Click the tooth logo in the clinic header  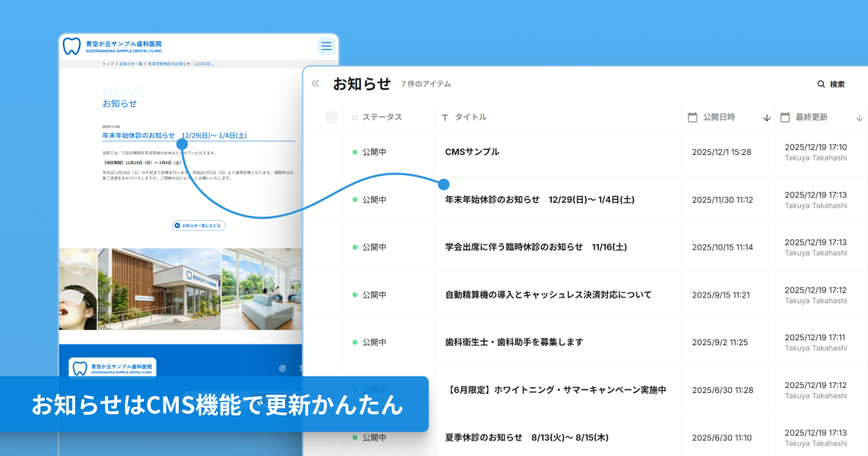(72, 45)
